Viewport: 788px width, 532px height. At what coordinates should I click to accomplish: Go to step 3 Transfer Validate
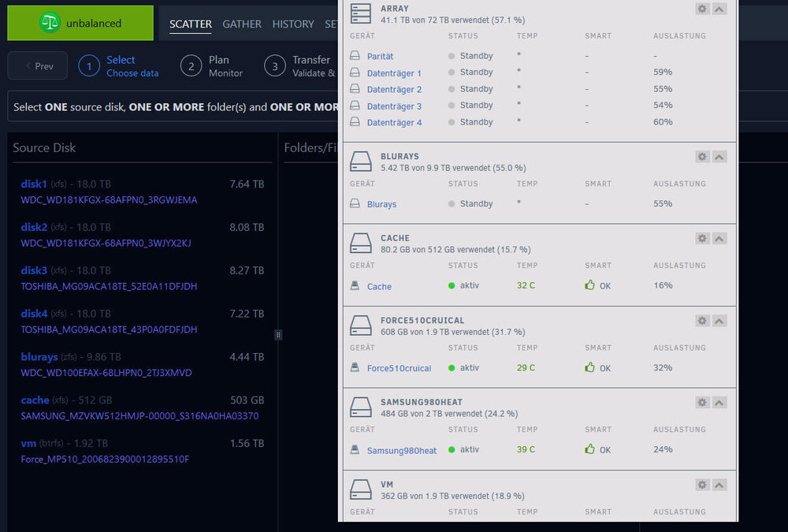click(300, 66)
